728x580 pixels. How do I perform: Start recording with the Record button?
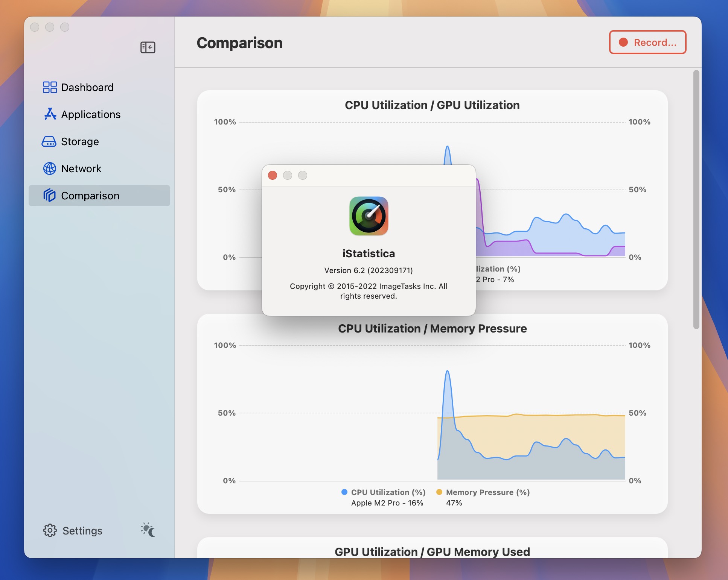[x=647, y=42]
